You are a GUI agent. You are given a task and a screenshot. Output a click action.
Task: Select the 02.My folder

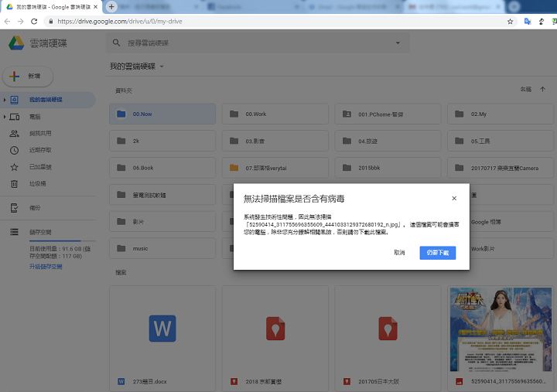tap(501, 114)
